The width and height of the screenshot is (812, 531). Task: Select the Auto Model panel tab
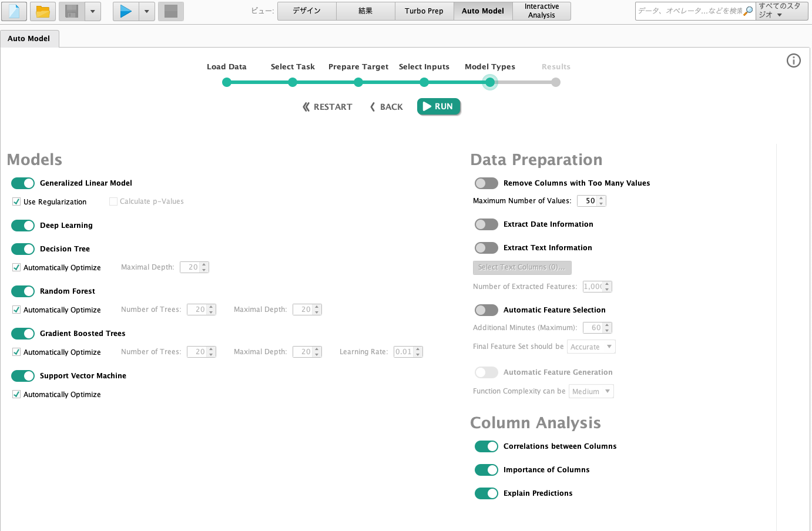[29, 39]
